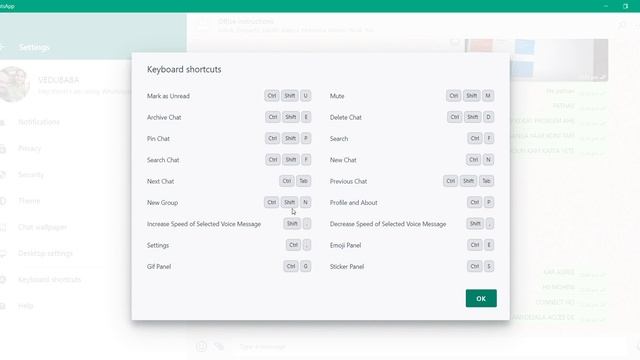Click the search icon in chat header

click(x=622, y=26)
